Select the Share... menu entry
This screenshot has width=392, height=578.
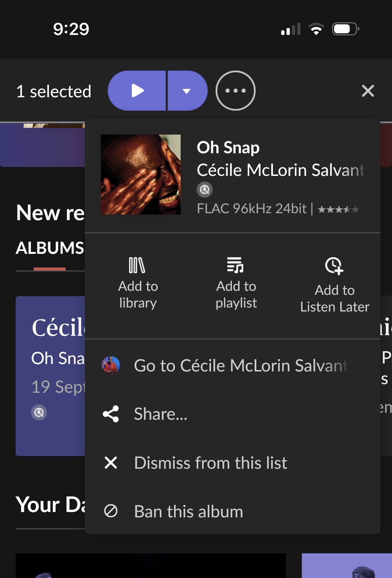(x=160, y=414)
